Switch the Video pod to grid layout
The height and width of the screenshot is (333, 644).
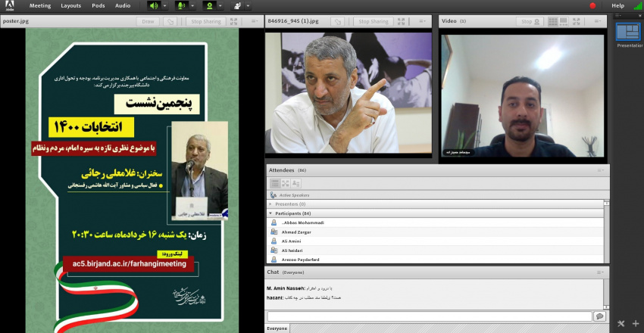[553, 22]
